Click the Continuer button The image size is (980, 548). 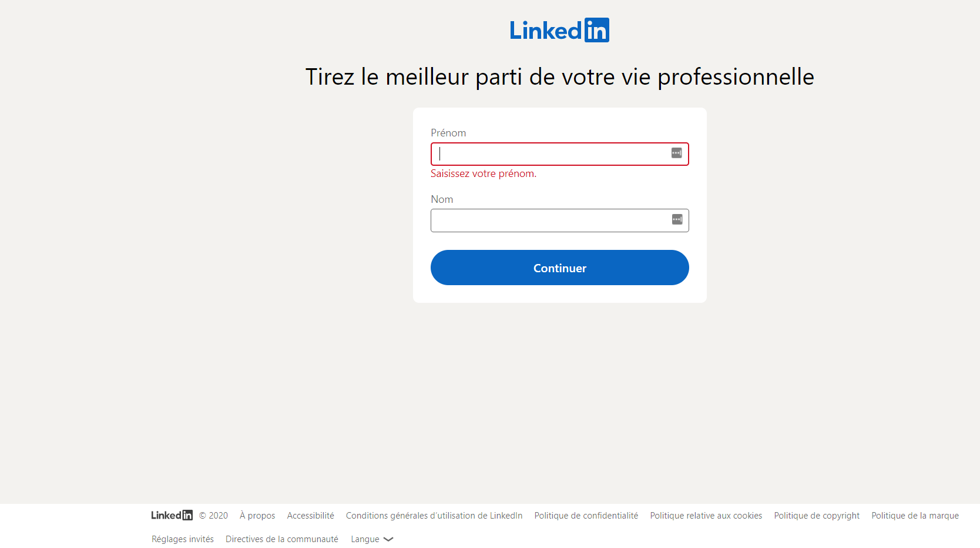pyautogui.click(x=559, y=268)
